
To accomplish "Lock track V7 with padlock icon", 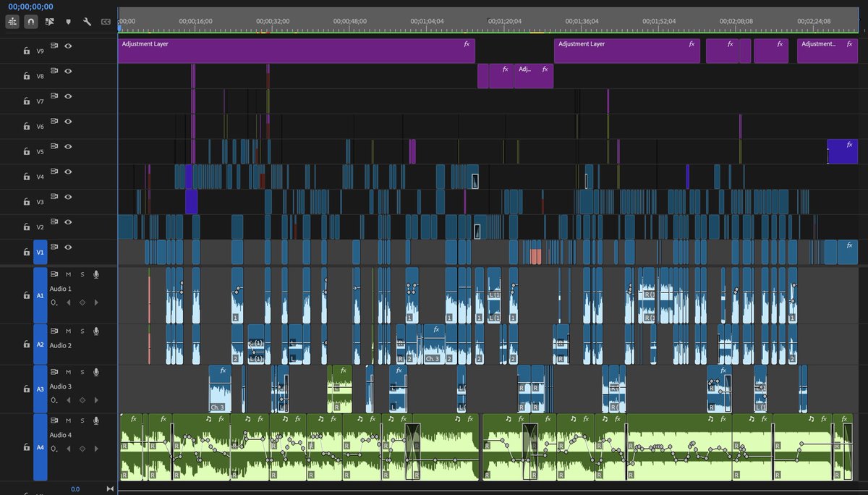I will (x=26, y=101).
